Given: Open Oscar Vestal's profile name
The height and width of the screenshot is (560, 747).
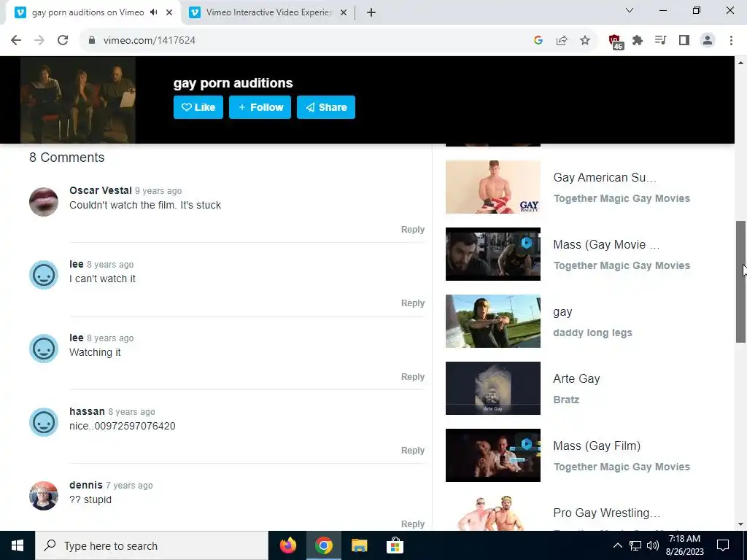Looking at the screenshot, I should [x=101, y=190].
